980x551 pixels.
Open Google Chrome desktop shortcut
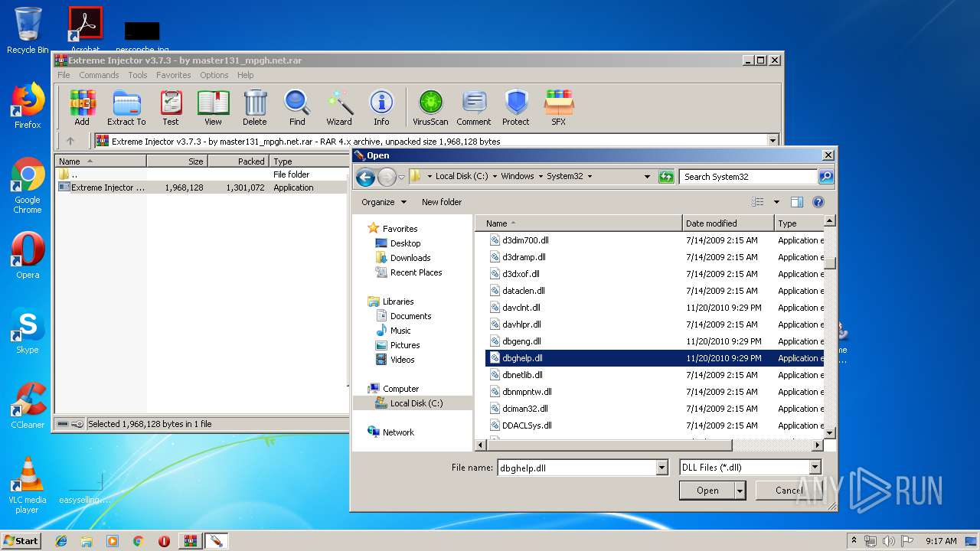click(x=28, y=185)
